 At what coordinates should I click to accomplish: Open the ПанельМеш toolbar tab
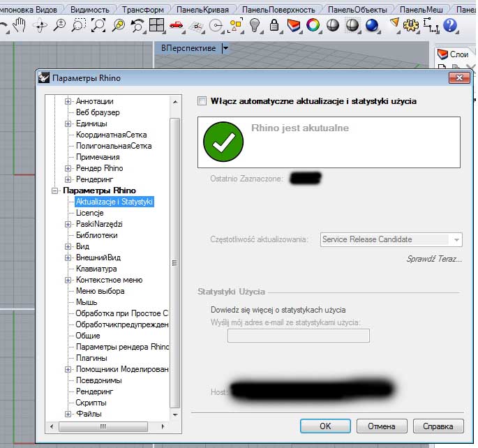tap(421, 10)
